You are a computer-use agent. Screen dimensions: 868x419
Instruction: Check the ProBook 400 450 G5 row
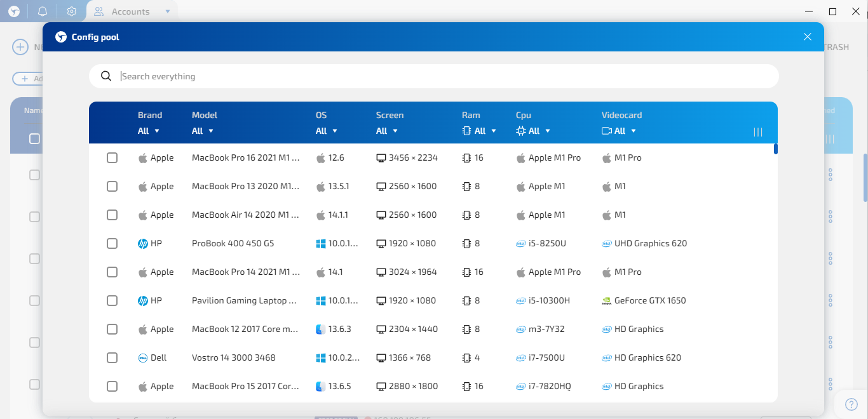click(112, 243)
